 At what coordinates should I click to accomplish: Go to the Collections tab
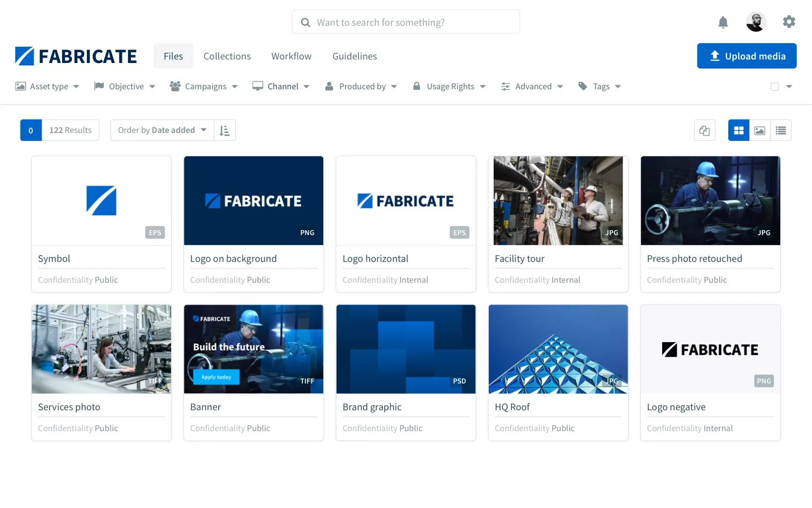coord(227,56)
